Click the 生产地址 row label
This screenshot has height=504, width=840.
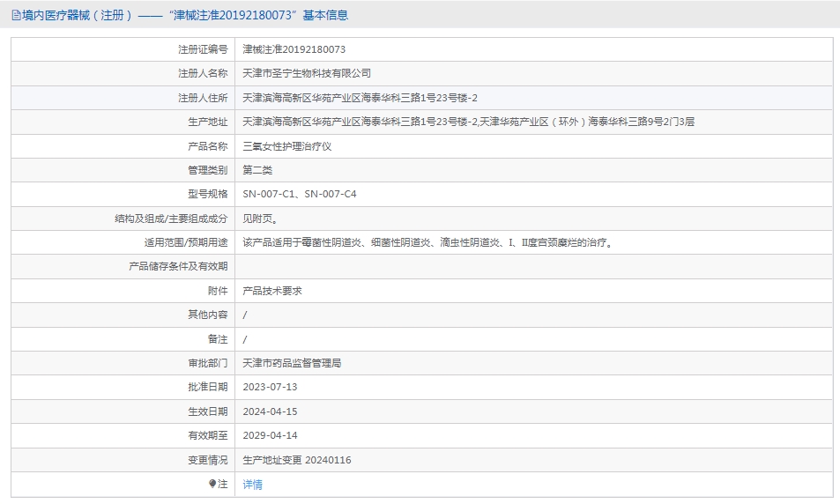click(208, 122)
